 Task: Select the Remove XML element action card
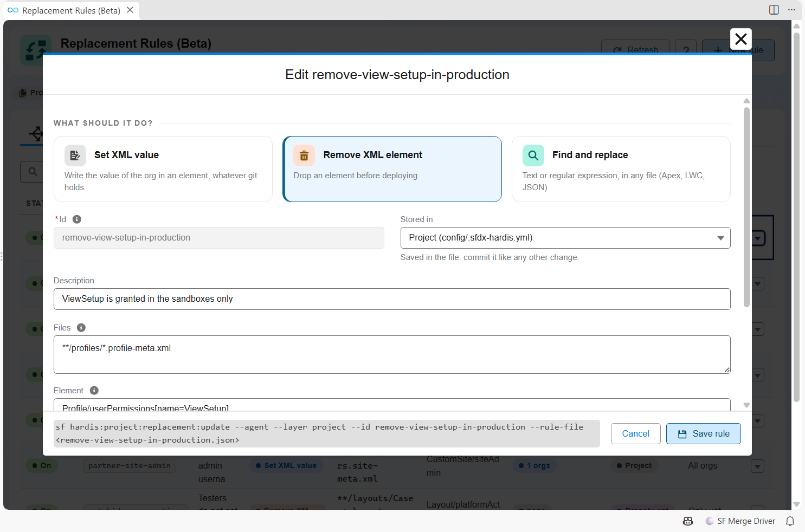pyautogui.click(x=392, y=169)
